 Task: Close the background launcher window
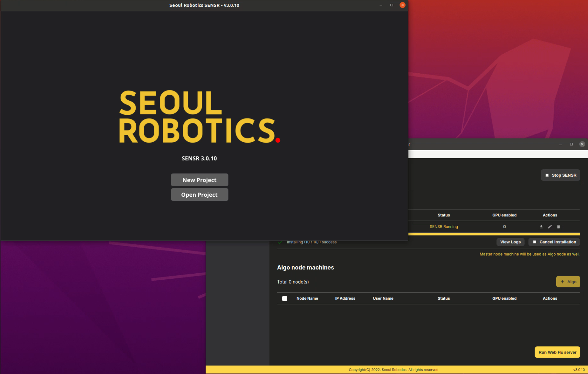582,144
